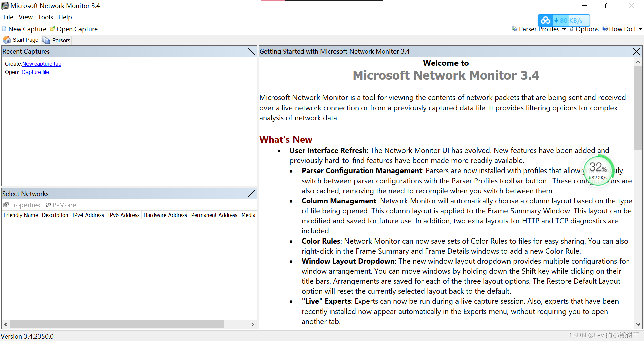Click the Friendly Name column header
The width and height of the screenshot is (644, 341).
(21, 215)
